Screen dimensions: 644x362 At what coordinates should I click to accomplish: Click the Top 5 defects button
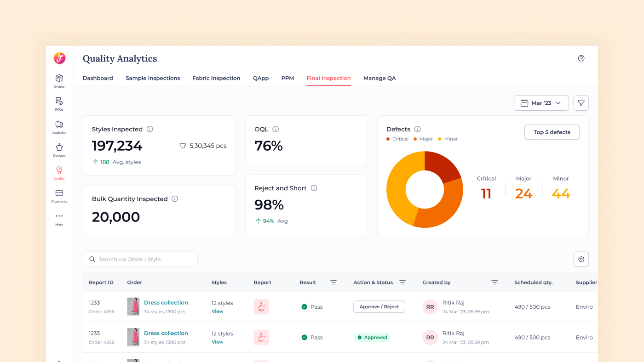pos(552,132)
